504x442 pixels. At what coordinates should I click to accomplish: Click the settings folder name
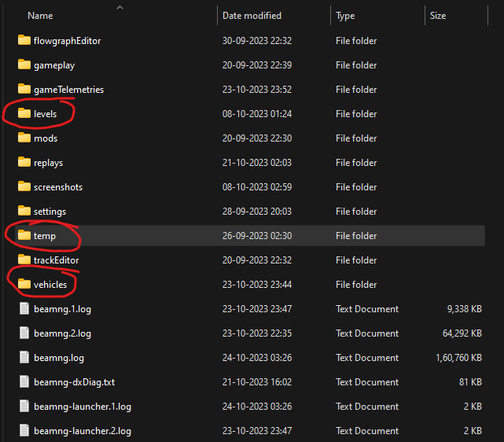(50, 212)
